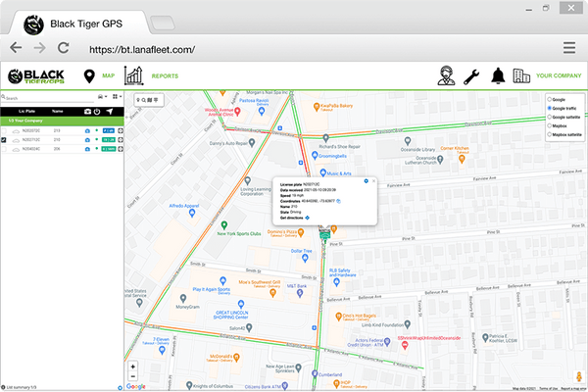Select the Google map layer radio
Viewport: 588px width, 392px height.
(x=550, y=99)
